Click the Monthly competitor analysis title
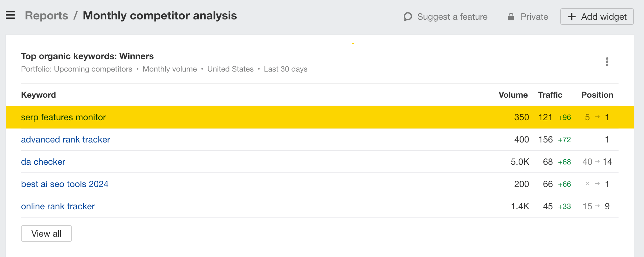Screen dimensions: 644x257 [x=160, y=16]
